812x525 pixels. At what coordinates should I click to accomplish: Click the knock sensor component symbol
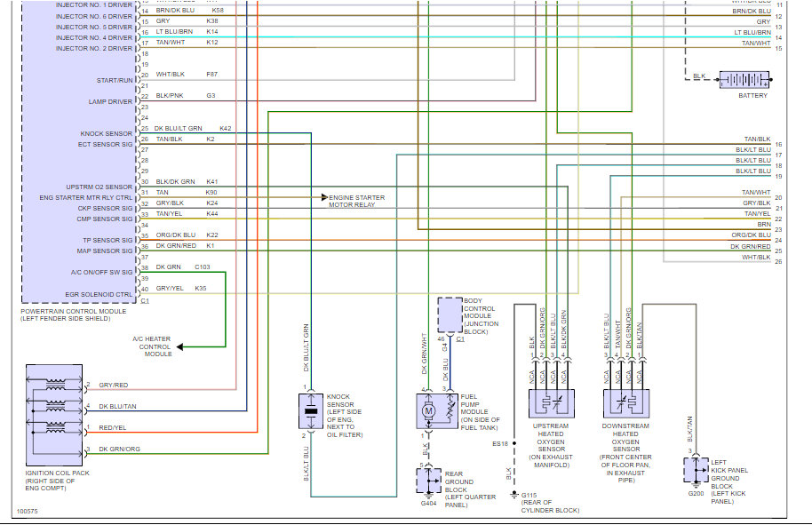point(311,411)
